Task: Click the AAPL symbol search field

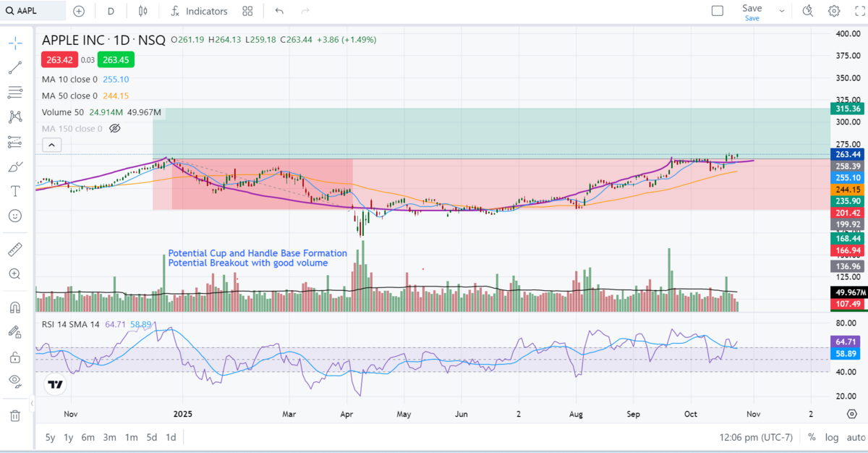Action: 33,11
